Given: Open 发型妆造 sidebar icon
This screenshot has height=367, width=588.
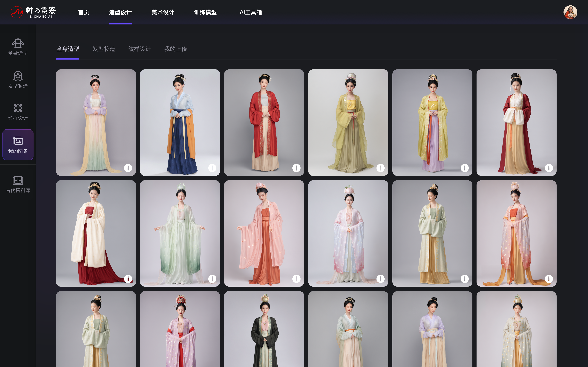Looking at the screenshot, I should tap(18, 80).
